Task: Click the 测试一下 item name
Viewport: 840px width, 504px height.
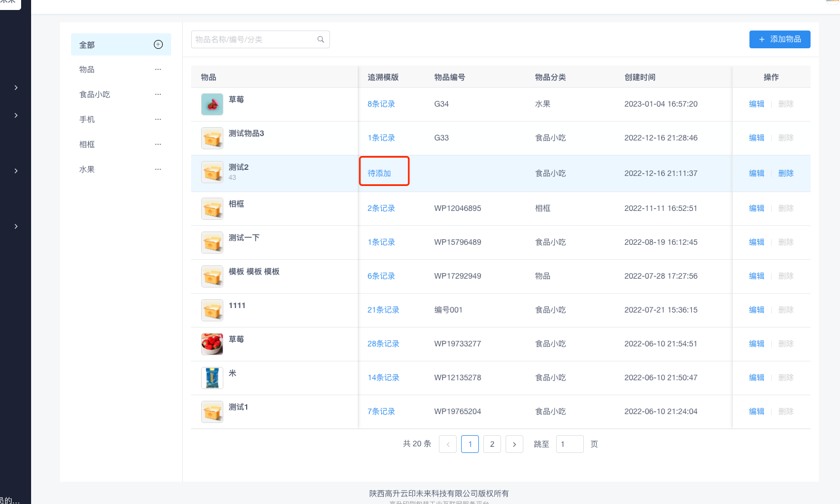Action: click(244, 238)
